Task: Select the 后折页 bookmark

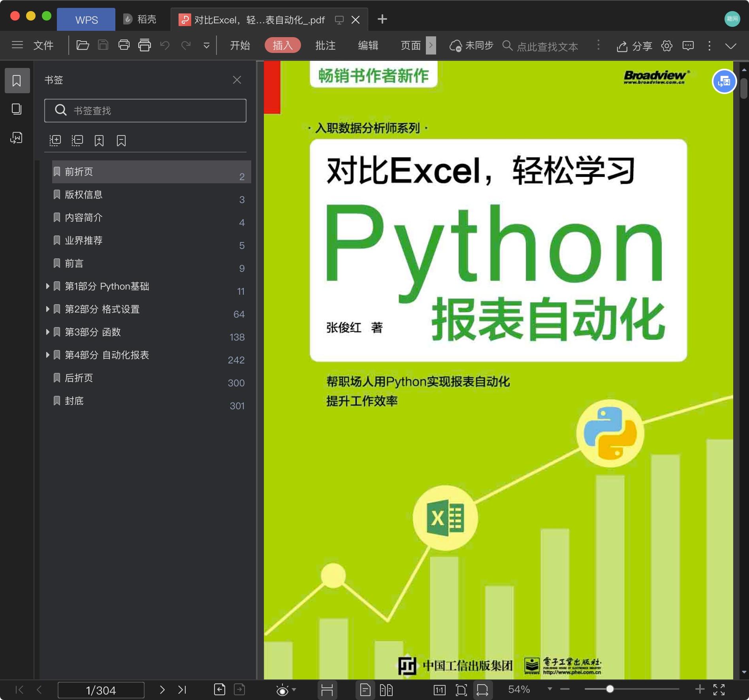Action: (x=152, y=378)
